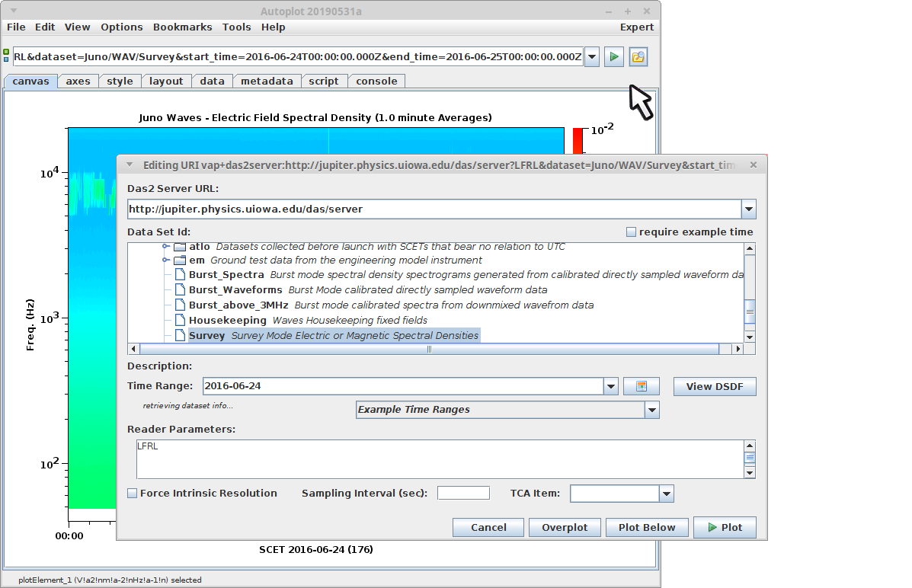Click the dataset tree scrollbar down arrow
This screenshot has height=588, width=912.
(x=750, y=337)
